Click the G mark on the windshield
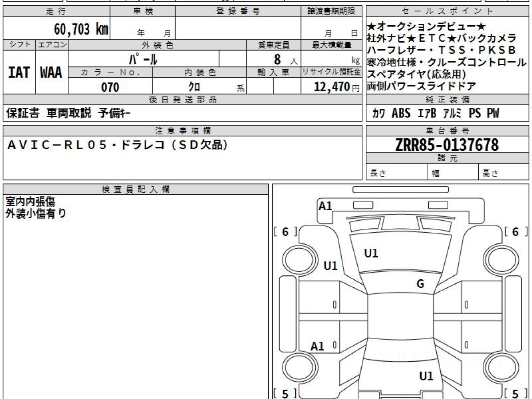 pos(420,284)
